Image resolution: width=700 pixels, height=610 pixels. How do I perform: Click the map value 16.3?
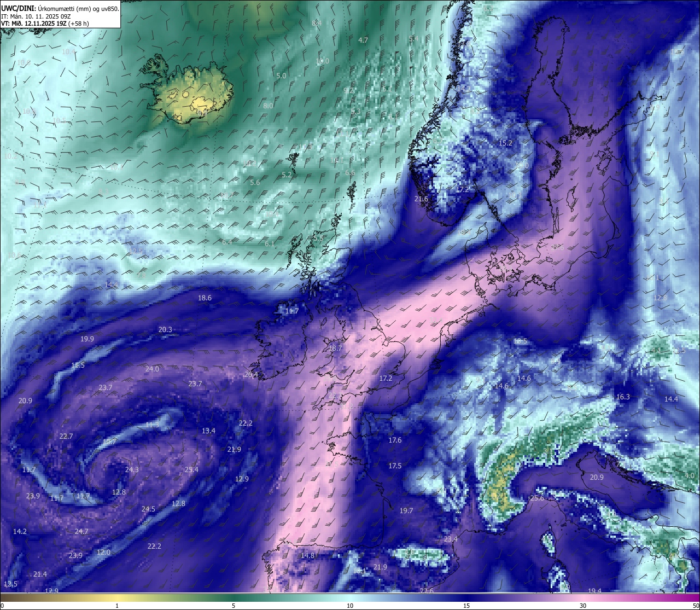tap(623, 397)
